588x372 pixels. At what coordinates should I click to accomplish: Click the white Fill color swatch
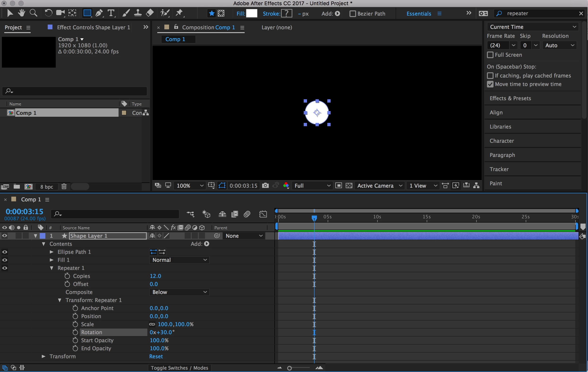[251, 13]
